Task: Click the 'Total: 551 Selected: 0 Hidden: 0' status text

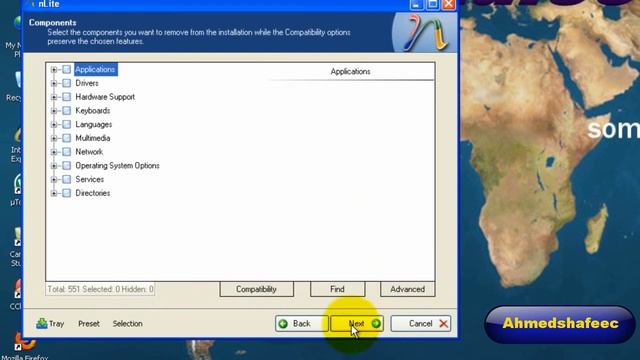Action: [x=100, y=289]
